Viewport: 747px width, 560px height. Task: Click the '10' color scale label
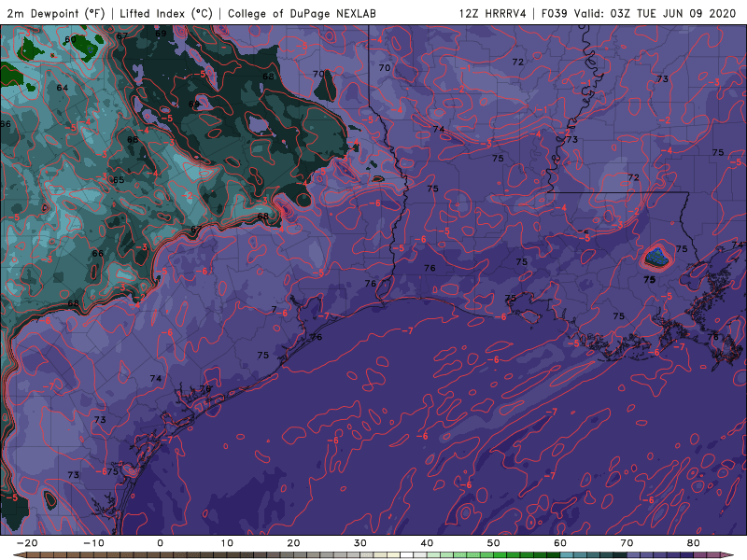click(x=227, y=543)
